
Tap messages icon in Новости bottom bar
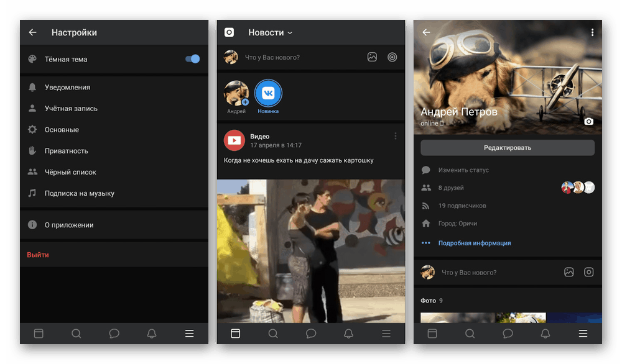[x=310, y=334]
